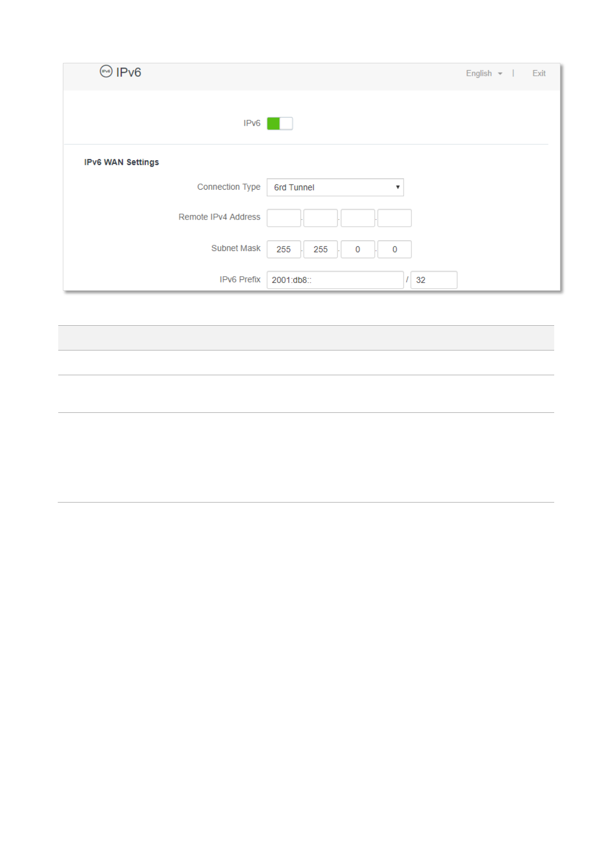Click the Connection Type label
Viewport: 614px width, 868px height.
pos(228,187)
